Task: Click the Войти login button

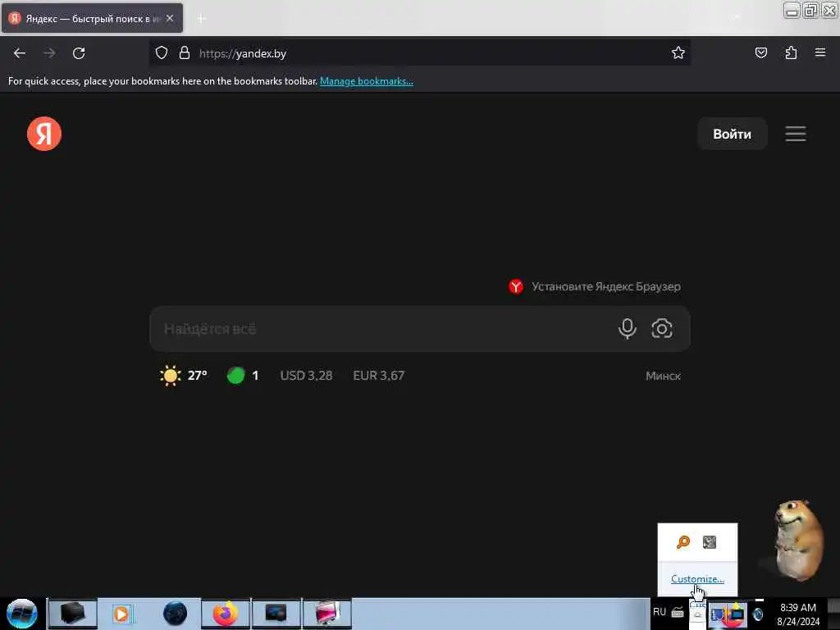Action: [732, 134]
